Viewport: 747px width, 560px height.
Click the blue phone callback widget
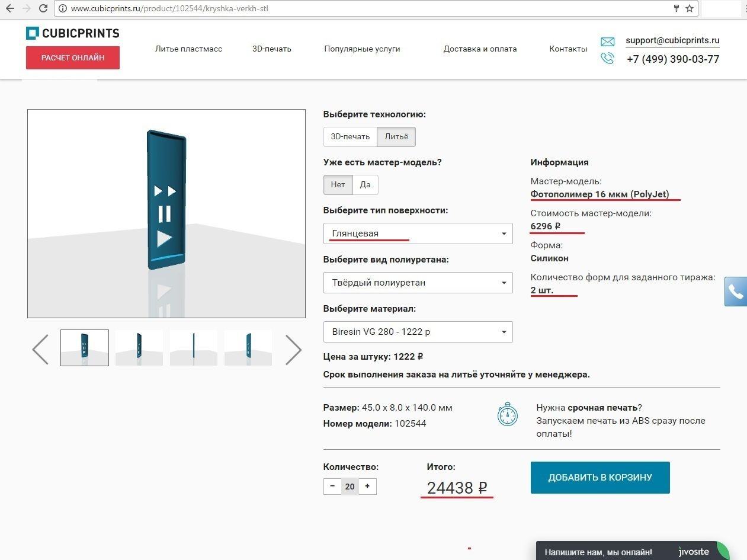[x=735, y=292]
